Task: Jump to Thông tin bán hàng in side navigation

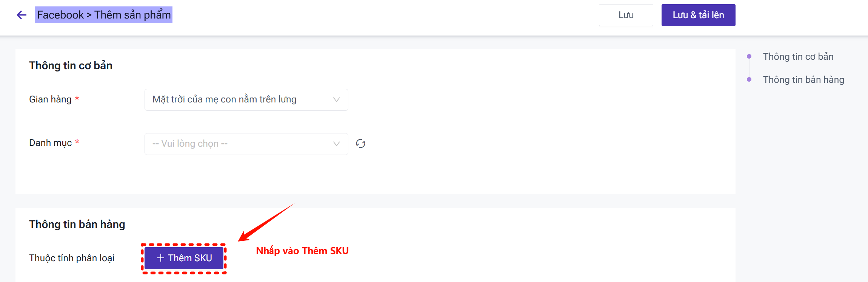Action: coord(803,79)
